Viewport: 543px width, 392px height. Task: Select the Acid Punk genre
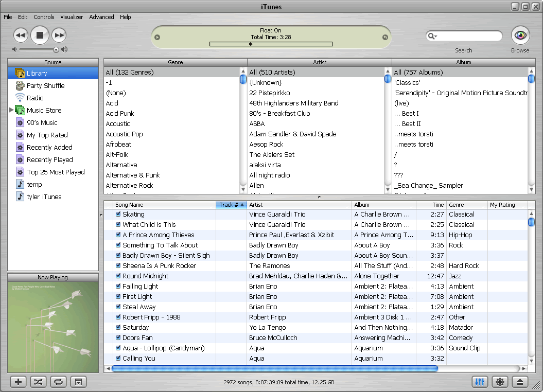(119, 113)
